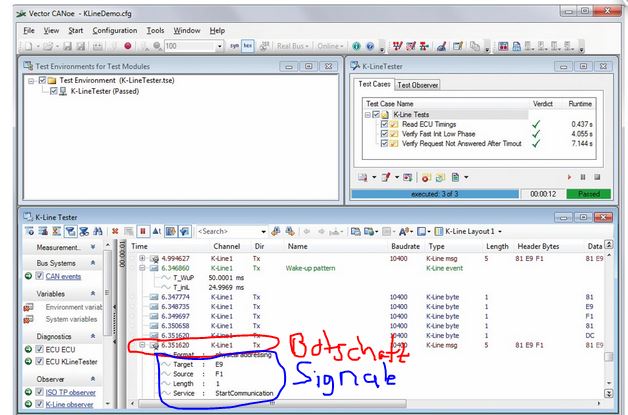
Task: Click the pause test button in K-LineTester
Action: click(x=583, y=177)
